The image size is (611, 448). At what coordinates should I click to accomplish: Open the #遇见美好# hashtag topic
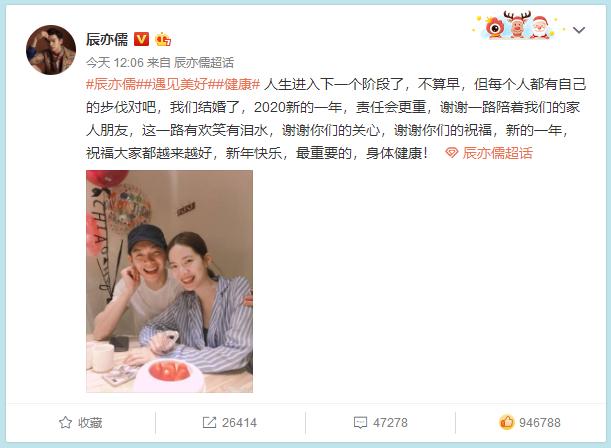coord(180,84)
